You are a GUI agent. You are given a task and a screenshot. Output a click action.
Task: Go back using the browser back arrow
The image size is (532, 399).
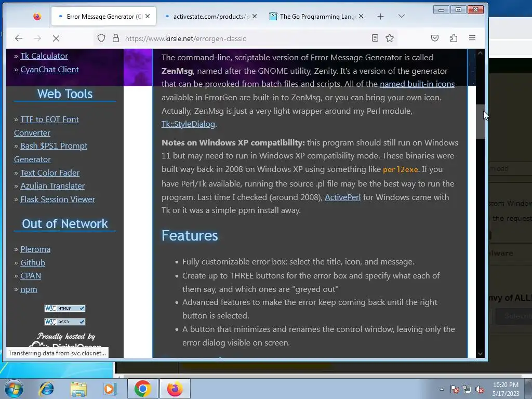(x=19, y=38)
